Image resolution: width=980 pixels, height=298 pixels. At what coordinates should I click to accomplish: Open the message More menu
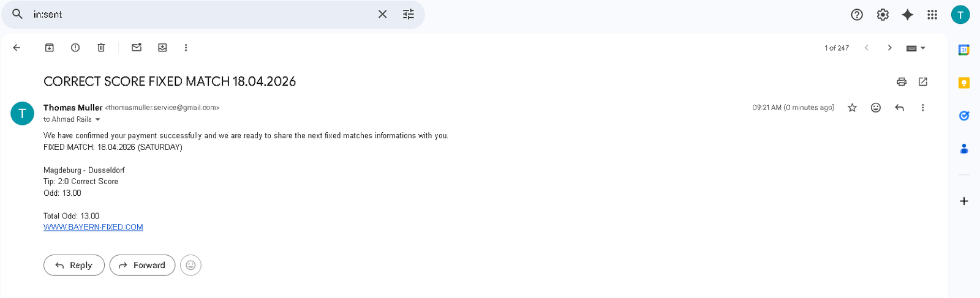pyautogui.click(x=922, y=108)
